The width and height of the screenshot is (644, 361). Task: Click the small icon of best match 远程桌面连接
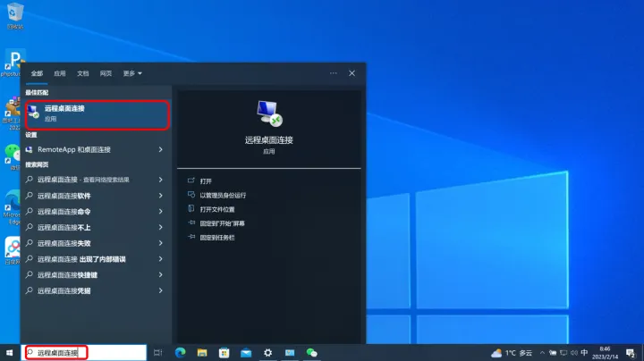click(x=34, y=113)
